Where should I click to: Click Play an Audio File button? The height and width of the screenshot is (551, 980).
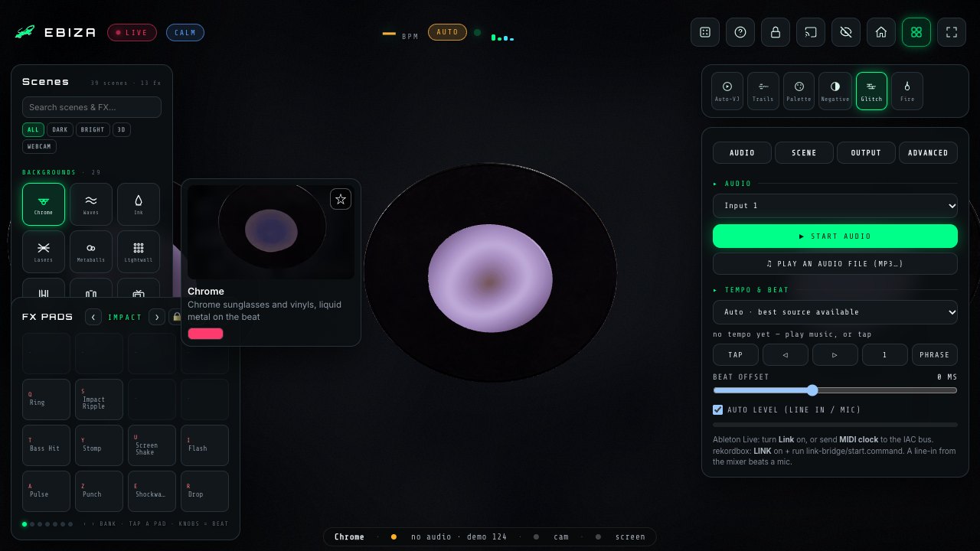(x=835, y=263)
